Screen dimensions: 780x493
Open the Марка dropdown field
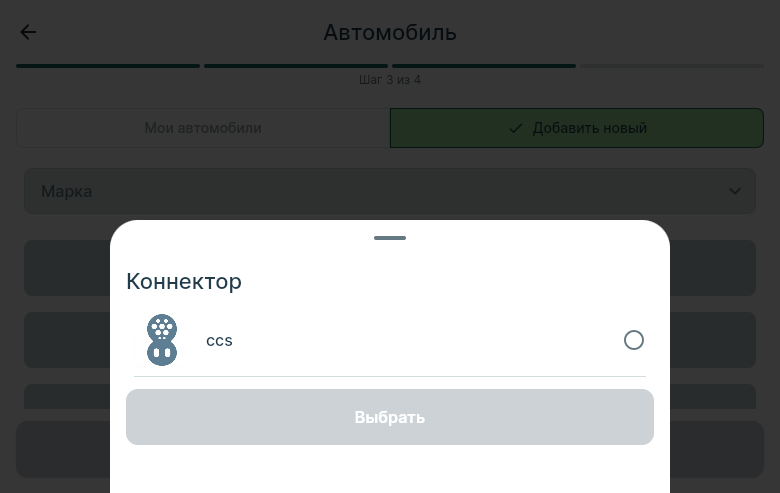[x=390, y=191]
